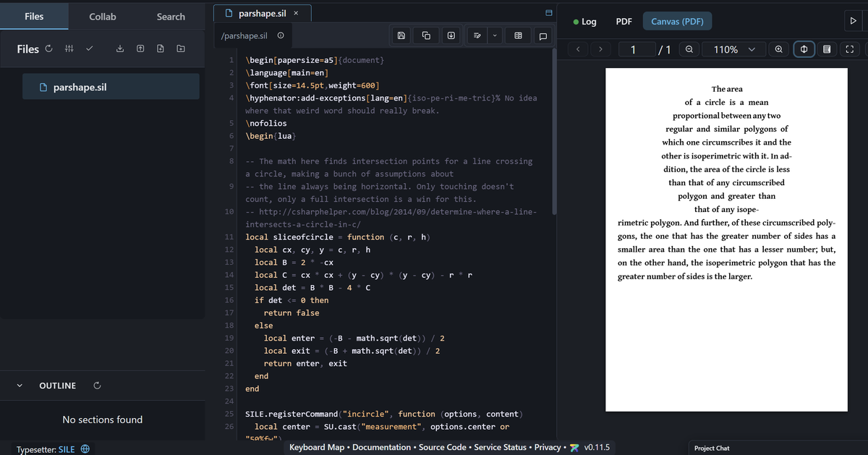Download the current file from the editor toolbar
Screen dimensions: 868x455
(x=451, y=35)
